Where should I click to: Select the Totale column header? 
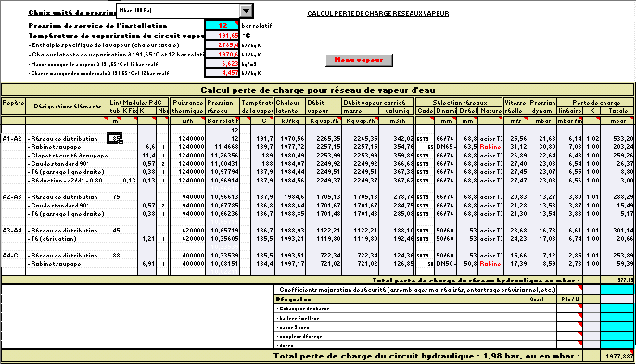(x=617, y=110)
